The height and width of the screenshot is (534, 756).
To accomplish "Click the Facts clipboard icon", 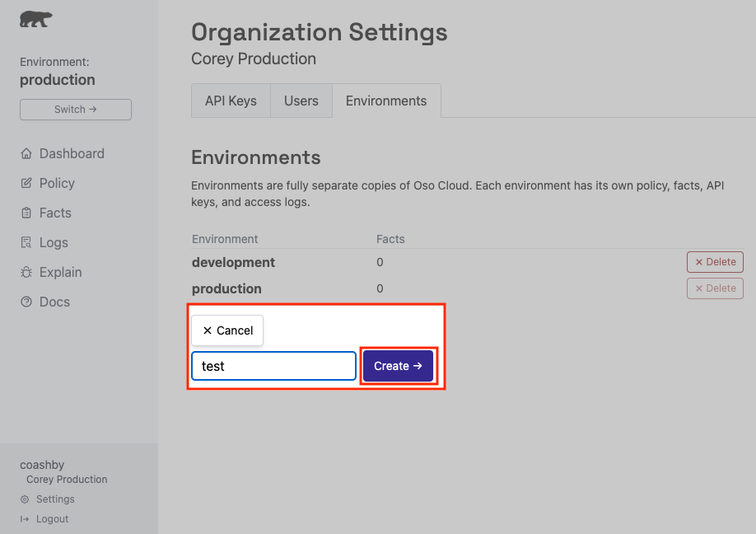I will tap(26, 213).
